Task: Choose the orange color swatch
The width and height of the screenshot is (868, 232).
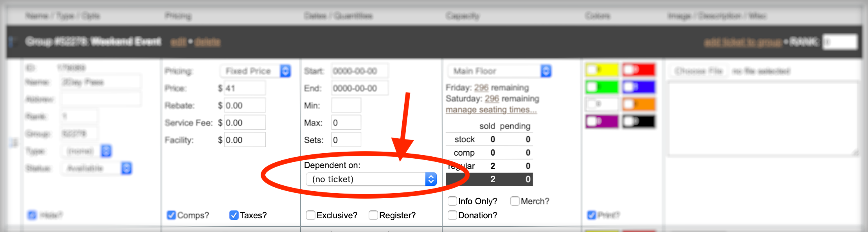Action: click(639, 104)
